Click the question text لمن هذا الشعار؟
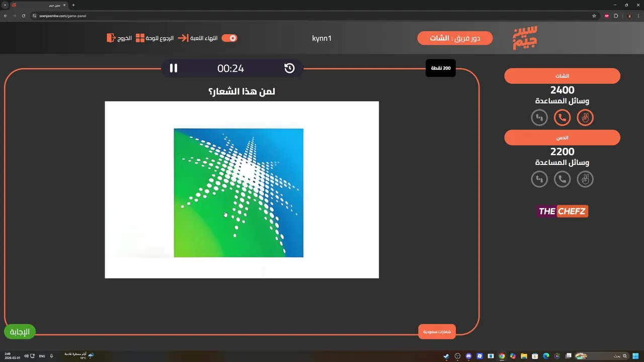 coord(242,92)
